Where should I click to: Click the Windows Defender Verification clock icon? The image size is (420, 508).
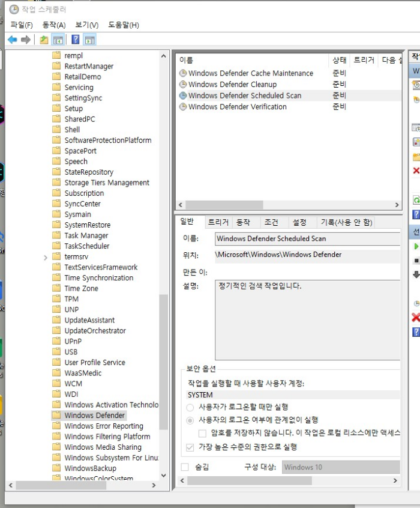pyautogui.click(x=183, y=107)
